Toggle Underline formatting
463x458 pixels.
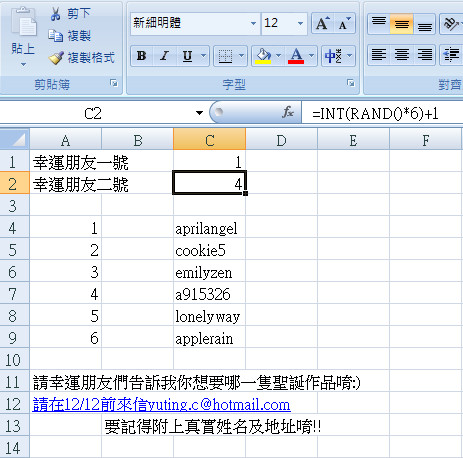[187, 56]
